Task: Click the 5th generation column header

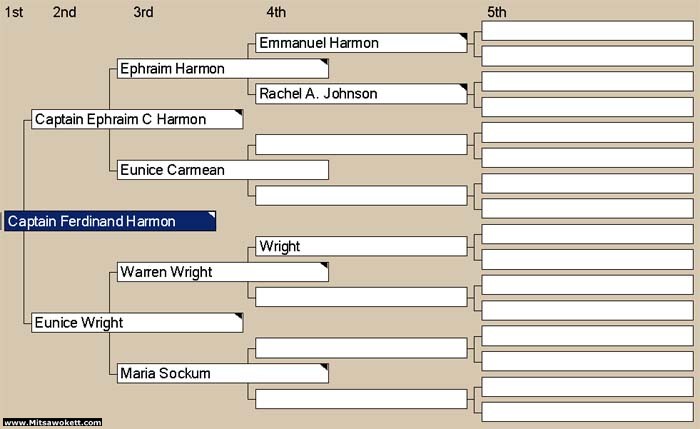Action: 497,12
